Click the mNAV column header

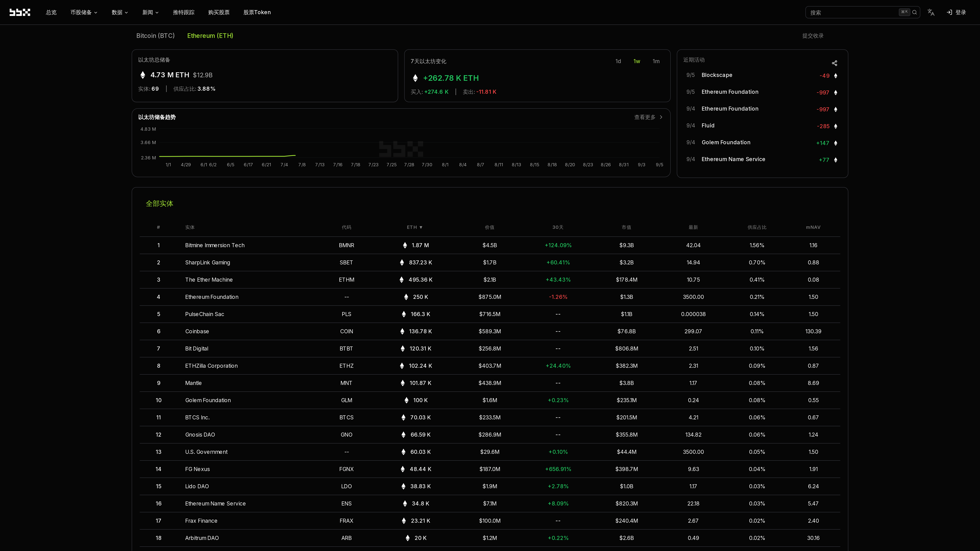pyautogui.click(x=813, y=227)
